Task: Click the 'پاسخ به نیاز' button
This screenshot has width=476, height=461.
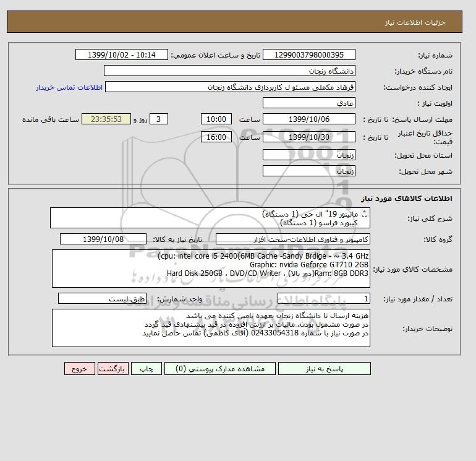Action: point(324,368)
